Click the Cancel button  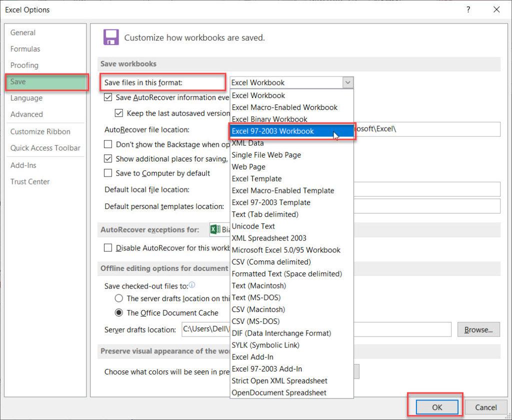pos(486,407)
